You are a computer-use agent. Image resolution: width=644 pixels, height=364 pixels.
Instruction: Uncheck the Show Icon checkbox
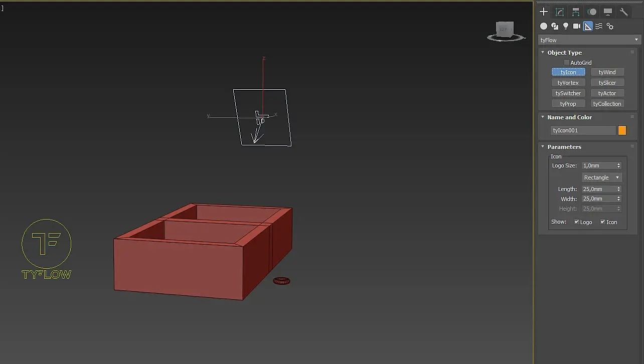pos(603,222)
